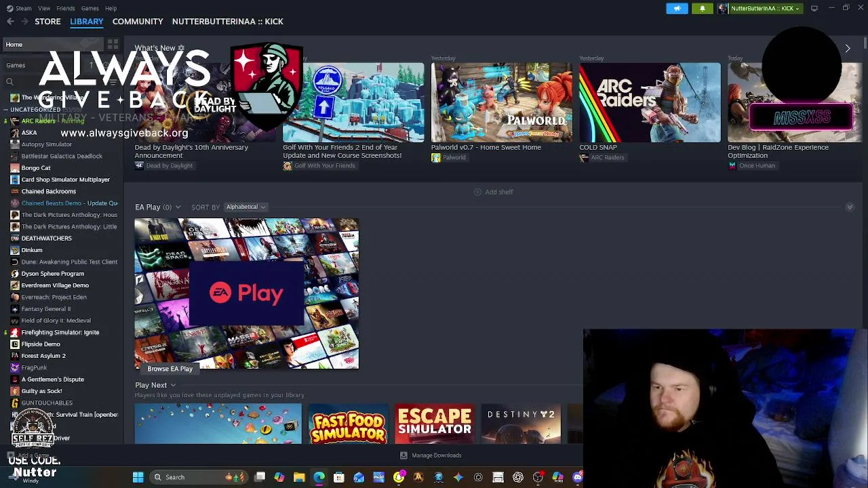Switch to the LIBRARY tab
Viewport: 868px width, 488px height.
pyautogui.click(x=87, y=22)
